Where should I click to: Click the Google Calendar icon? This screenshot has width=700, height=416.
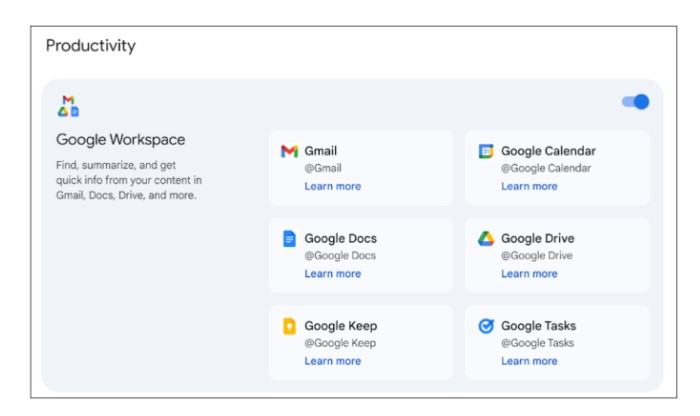tap(486, 151)
